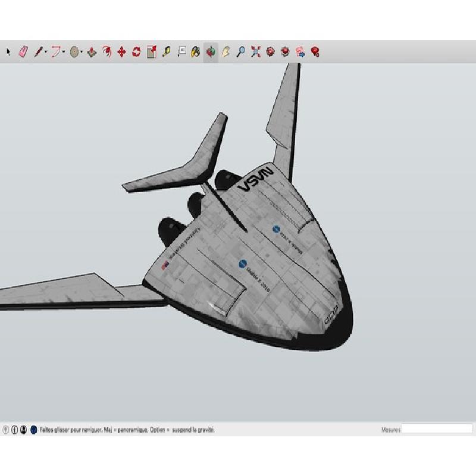Select the Scale tool
The width and height of the screenshot is (476, 476).
pyautogui.click(x=151, y=52)
